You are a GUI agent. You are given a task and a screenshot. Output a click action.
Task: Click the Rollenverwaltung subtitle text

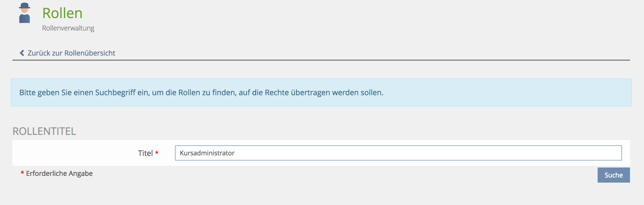pos(68,28)
